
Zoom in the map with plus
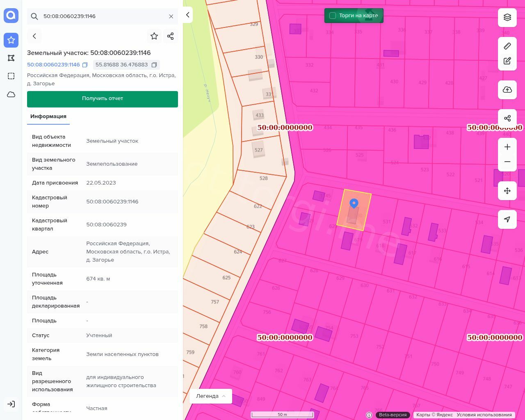(507, 147)
